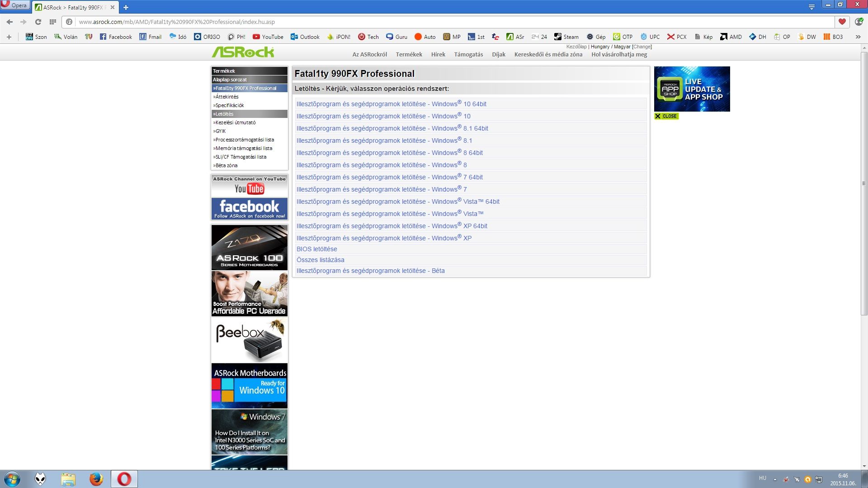The image size is (868, 488).
Task: Open the ORIGO bookmark
Action: 207,37
